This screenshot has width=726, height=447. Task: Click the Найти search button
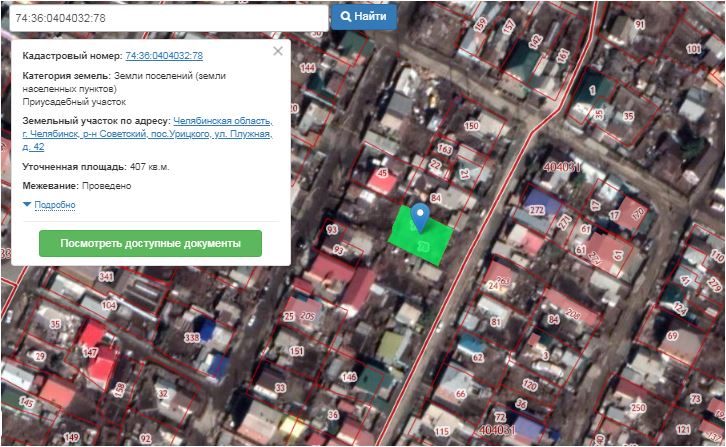point(363,17)
